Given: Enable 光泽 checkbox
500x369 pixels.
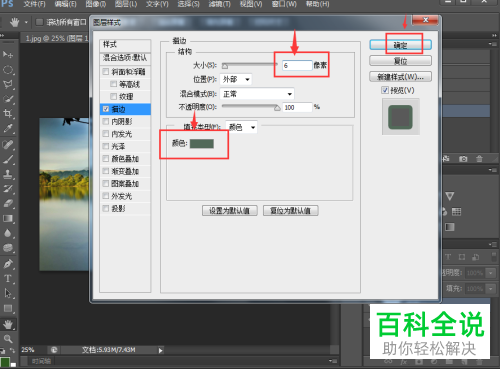Looking at the screenshot, I should pos(106,146).
